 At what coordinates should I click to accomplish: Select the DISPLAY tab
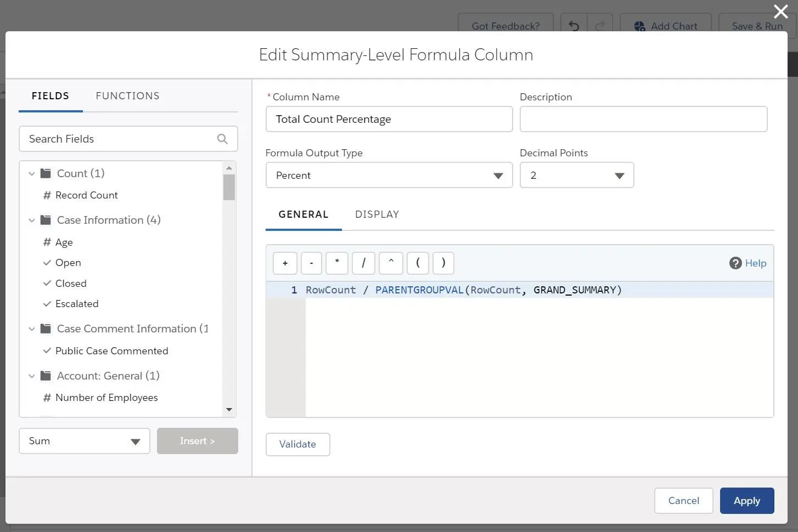pos(377,214)
